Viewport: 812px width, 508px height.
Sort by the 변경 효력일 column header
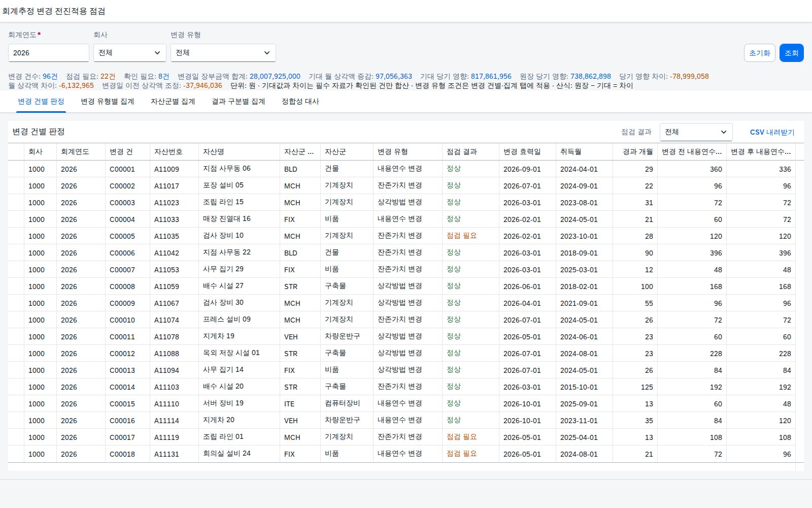(528, 152)
